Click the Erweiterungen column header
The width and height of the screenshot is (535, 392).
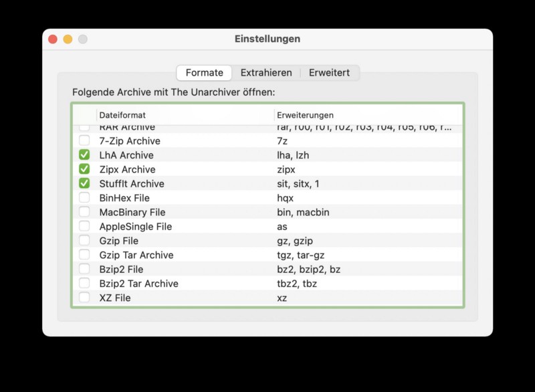[x=368, y=115]
